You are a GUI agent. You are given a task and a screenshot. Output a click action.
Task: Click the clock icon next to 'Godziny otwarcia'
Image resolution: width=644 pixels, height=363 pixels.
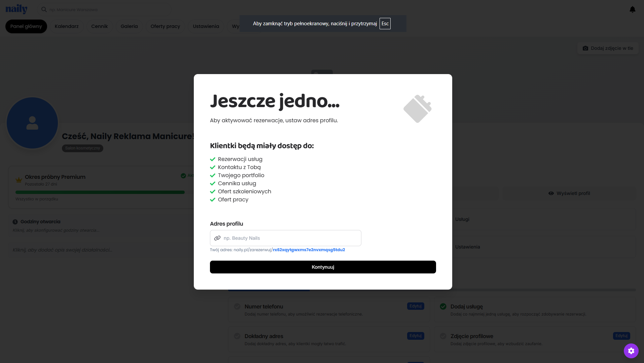tap(15, 221)
